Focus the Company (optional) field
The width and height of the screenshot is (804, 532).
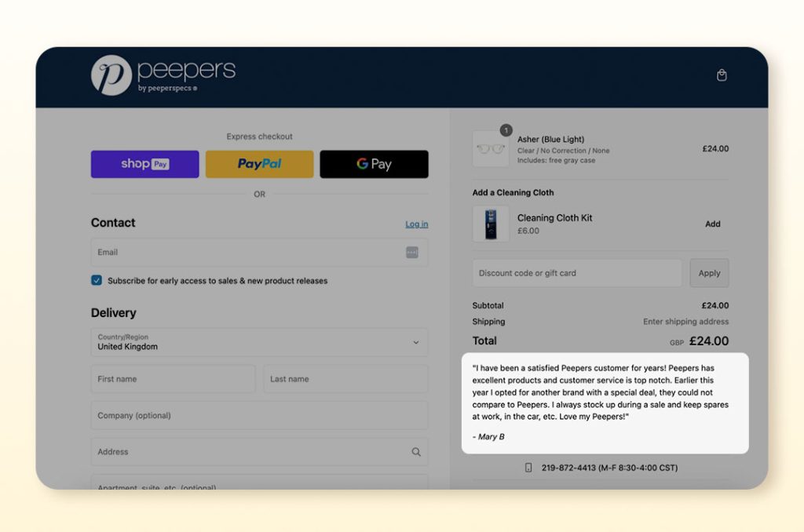(x=259, y=416)
